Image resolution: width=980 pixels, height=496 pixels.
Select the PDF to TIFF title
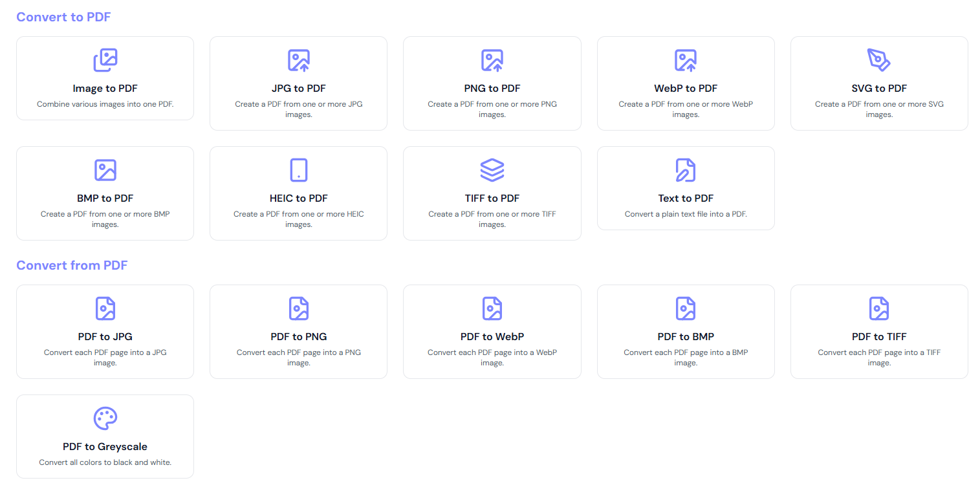pos(879,337)
